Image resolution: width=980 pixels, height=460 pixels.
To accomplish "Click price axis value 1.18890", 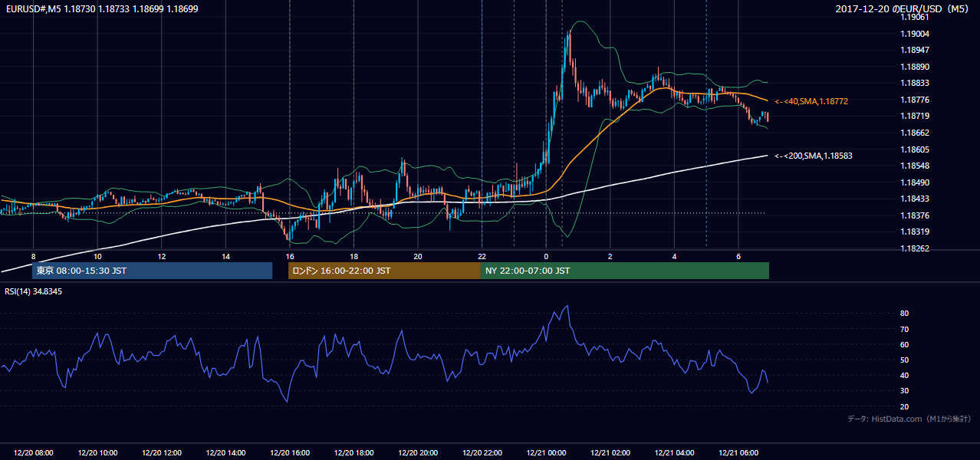I will pos(915,67).
